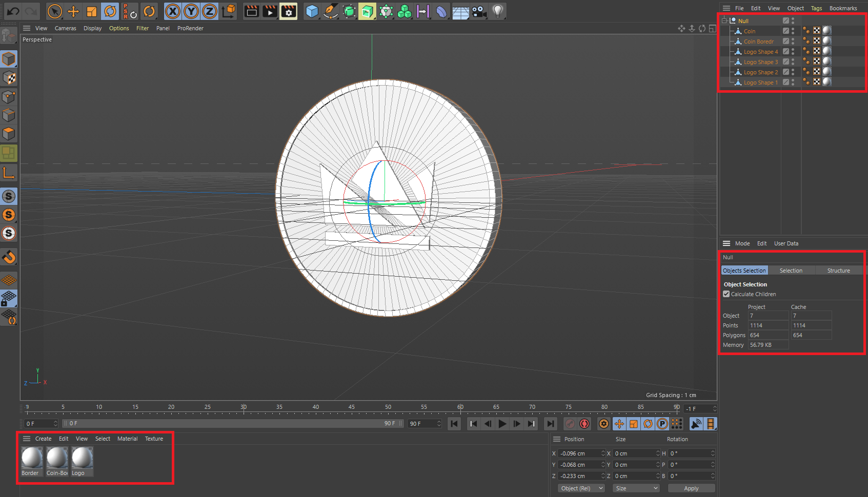Click the X position input field
Viewport: 868px width, 497px height.
click(578, 453)
